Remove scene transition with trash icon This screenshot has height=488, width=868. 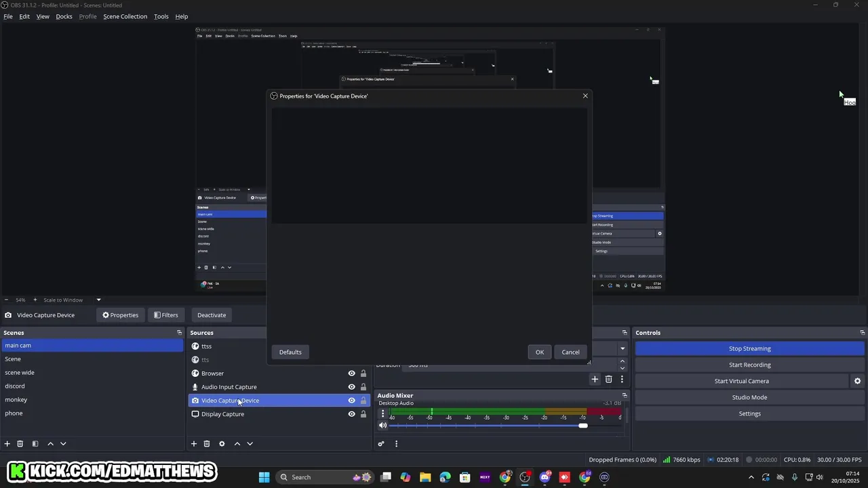tap(608, 379)
